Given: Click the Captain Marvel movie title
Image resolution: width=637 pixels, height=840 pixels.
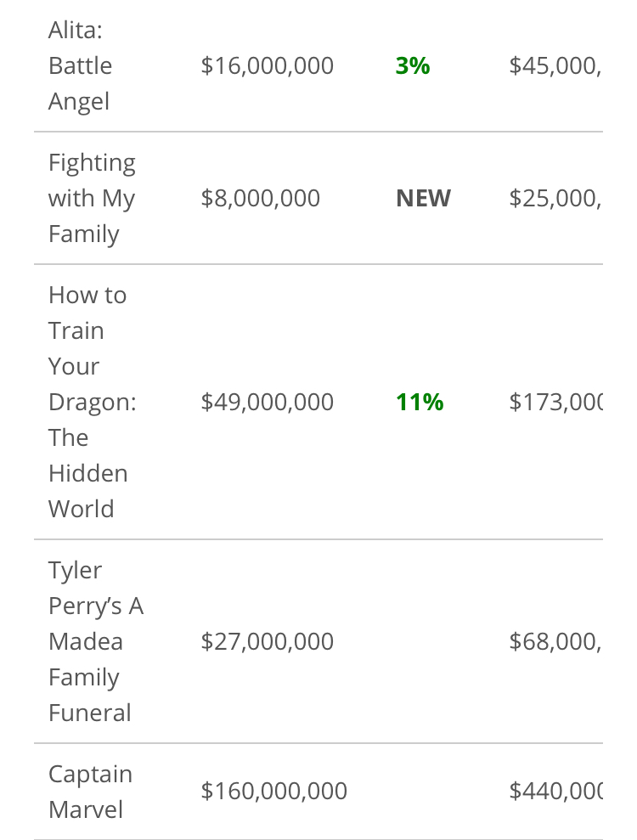Looking at the screenshot, I should [90, 792].
